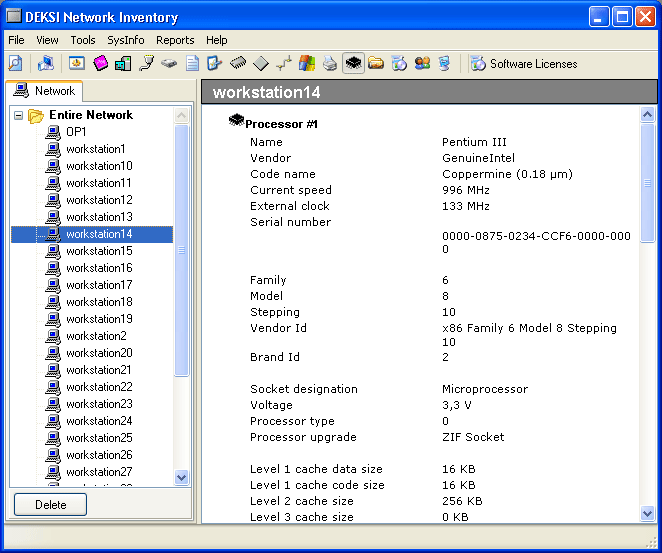662x553 pixels.
Task: Open the File menu
Action: tap(16, 40)
